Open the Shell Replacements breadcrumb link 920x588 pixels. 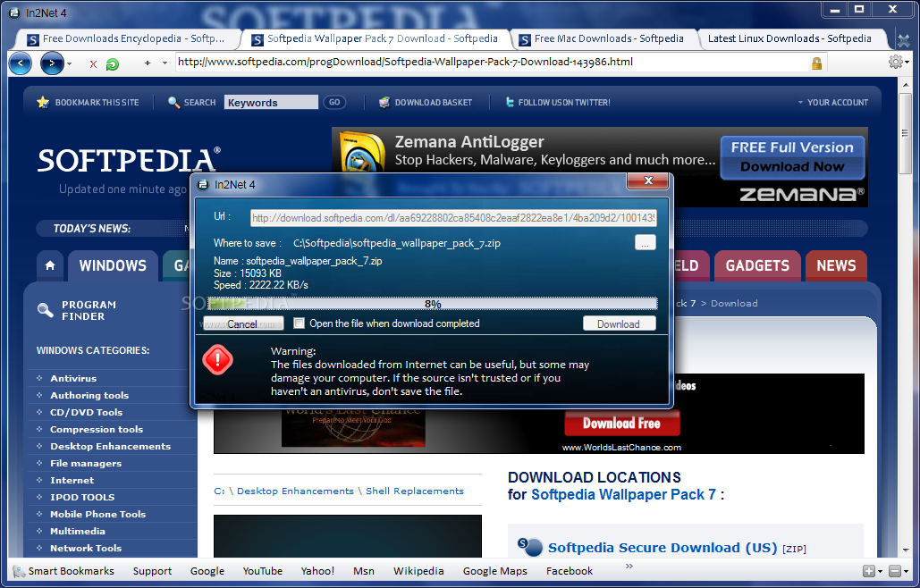pos(414,491)
